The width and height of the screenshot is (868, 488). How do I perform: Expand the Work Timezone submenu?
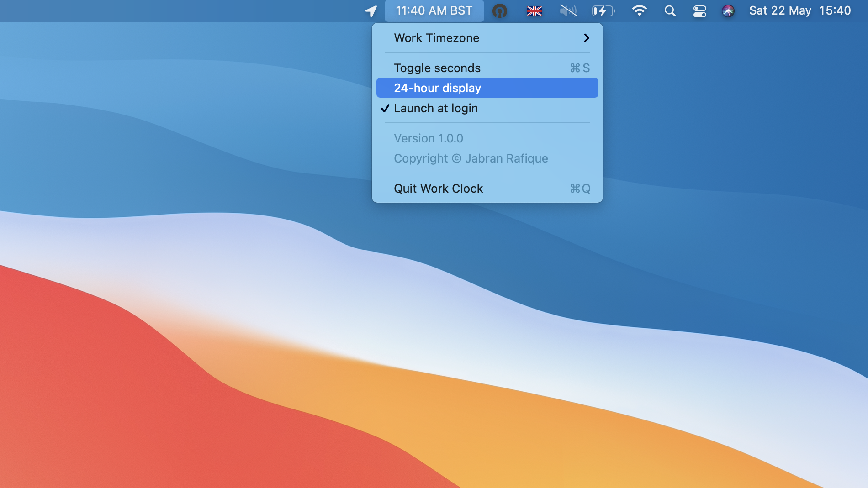click(x=487, y=38)
